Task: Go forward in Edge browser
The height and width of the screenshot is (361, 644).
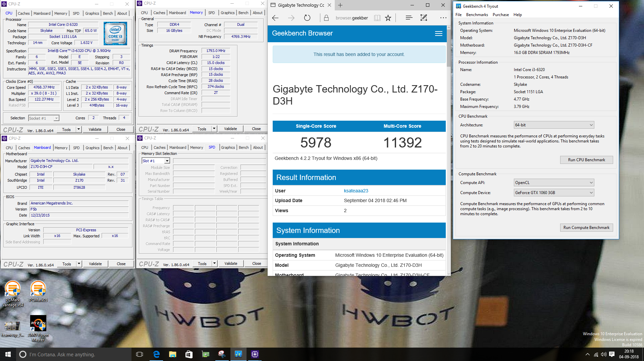Action: (x=291, y=18)
